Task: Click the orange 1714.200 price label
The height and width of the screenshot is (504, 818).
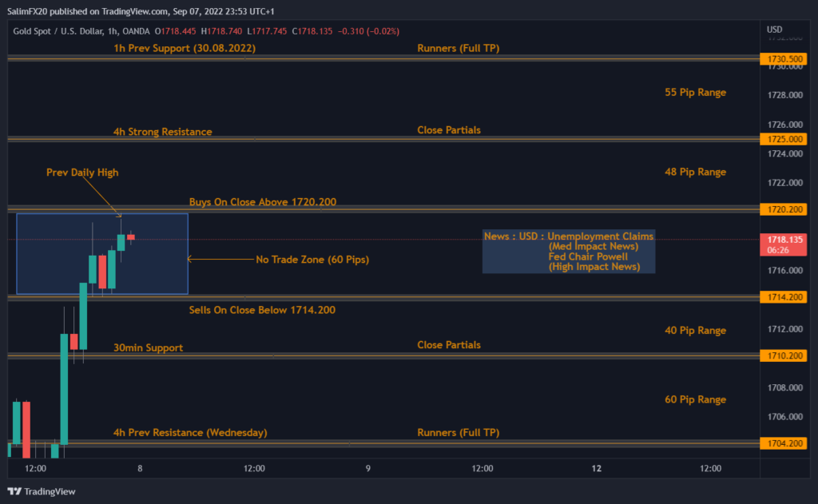Action: click(782, 296)
